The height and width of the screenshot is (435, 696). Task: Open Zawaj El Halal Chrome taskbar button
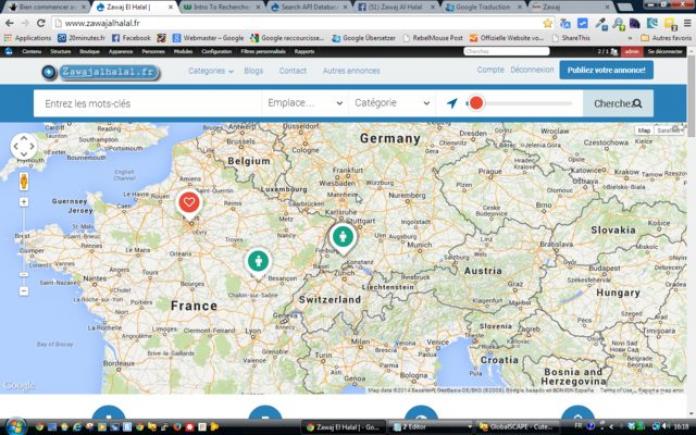[344, 427]
